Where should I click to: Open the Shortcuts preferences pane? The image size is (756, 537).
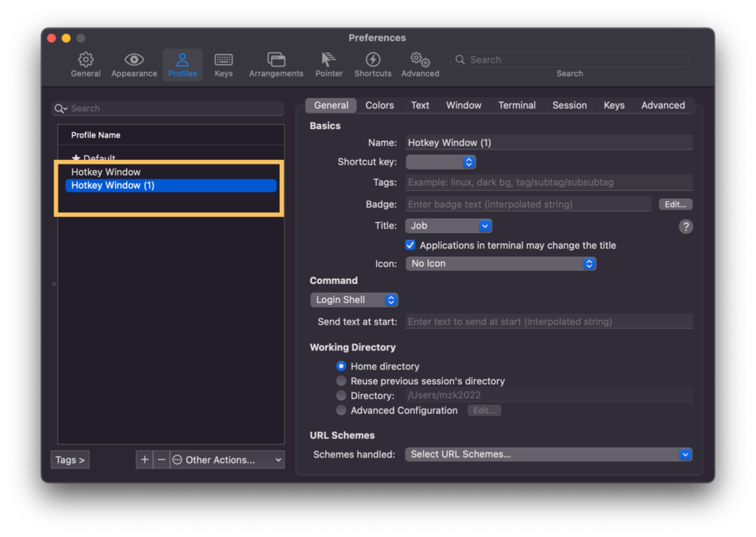point(373,64)
